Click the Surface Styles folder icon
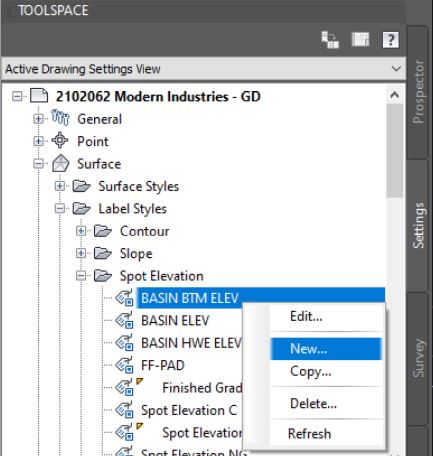The width and height of the screenshot is (433, 456). coord(82,186)
